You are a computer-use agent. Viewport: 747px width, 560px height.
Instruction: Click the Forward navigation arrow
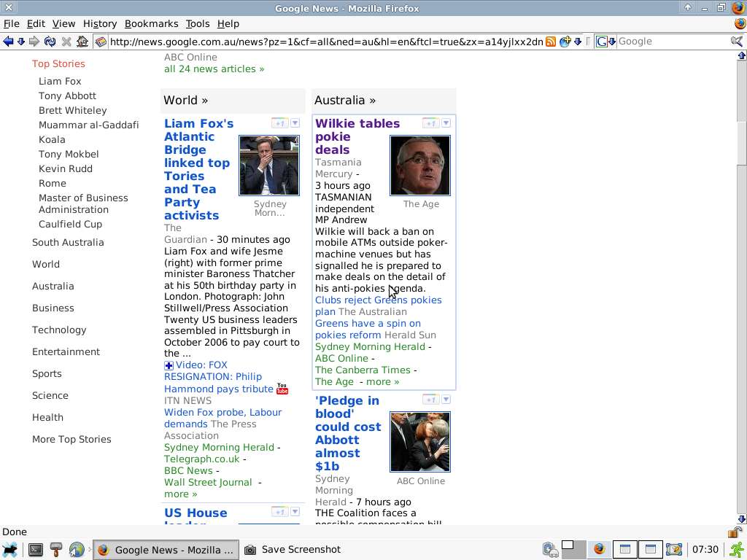click(34, 42)
